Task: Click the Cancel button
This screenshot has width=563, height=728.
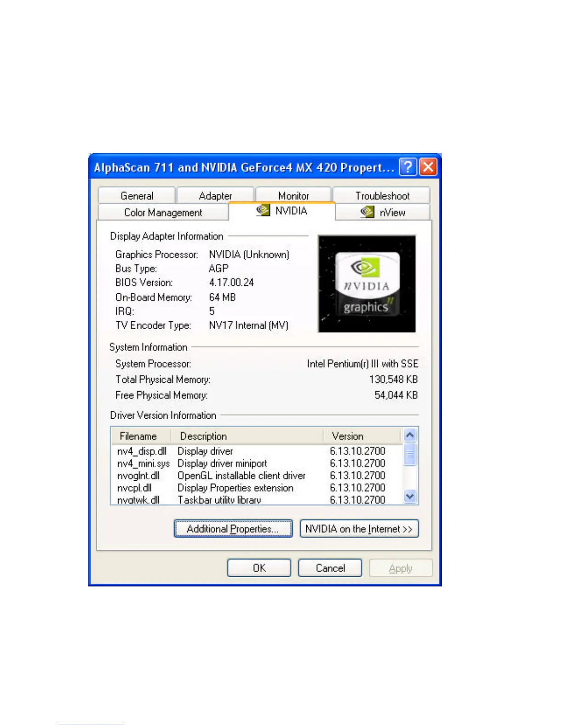Action: [330, 568]
